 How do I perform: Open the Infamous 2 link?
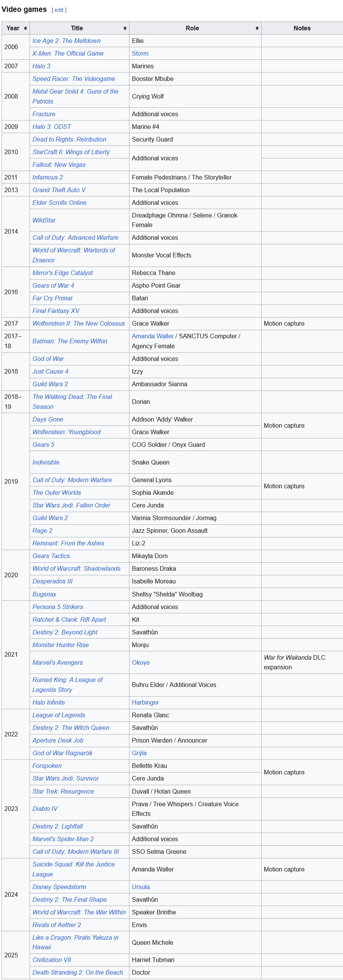click(x=48, y=178)
